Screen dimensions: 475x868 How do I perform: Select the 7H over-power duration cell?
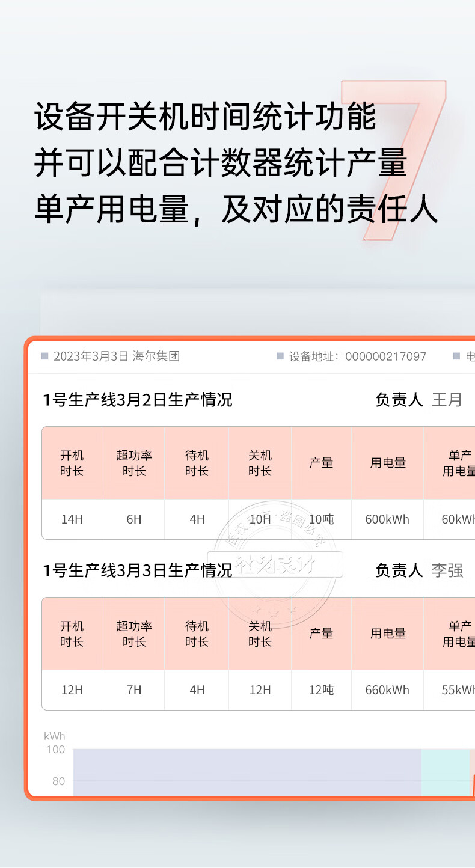[134, 690]
